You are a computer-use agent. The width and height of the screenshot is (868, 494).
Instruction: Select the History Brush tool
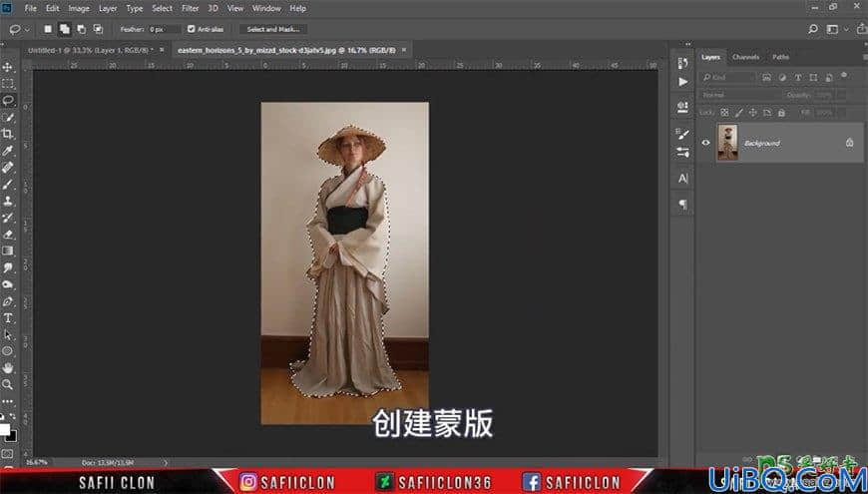coord(8,218)
